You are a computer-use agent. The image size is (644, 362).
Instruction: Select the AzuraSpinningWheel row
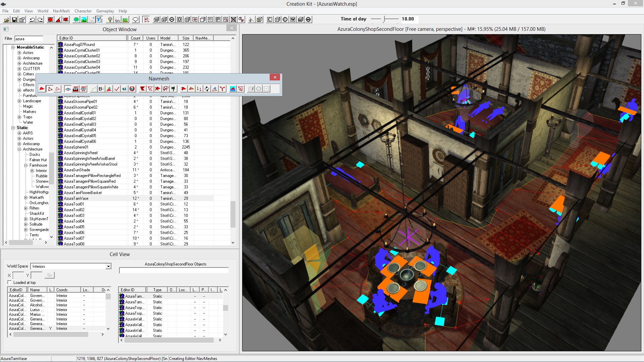pos(136,153)
